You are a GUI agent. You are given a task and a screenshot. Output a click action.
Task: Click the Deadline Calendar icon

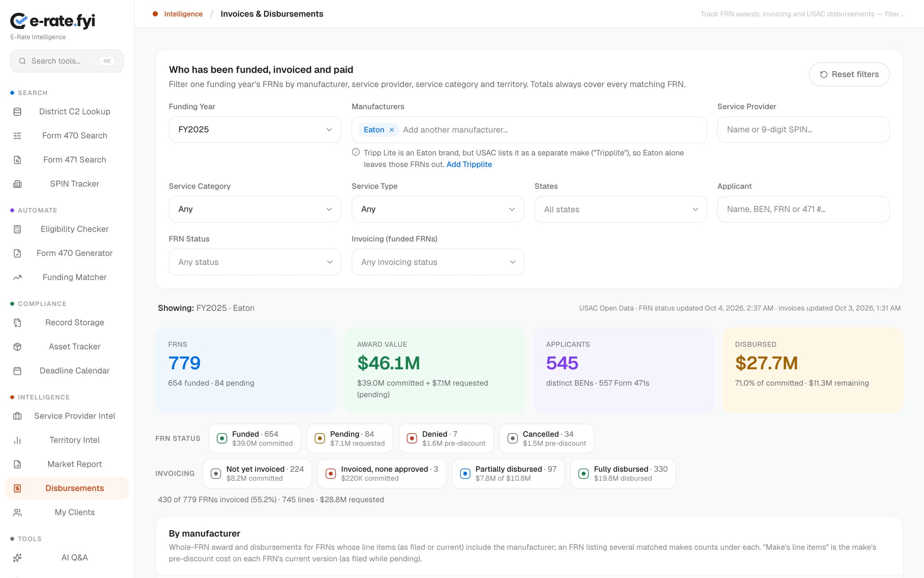(17, 371)
